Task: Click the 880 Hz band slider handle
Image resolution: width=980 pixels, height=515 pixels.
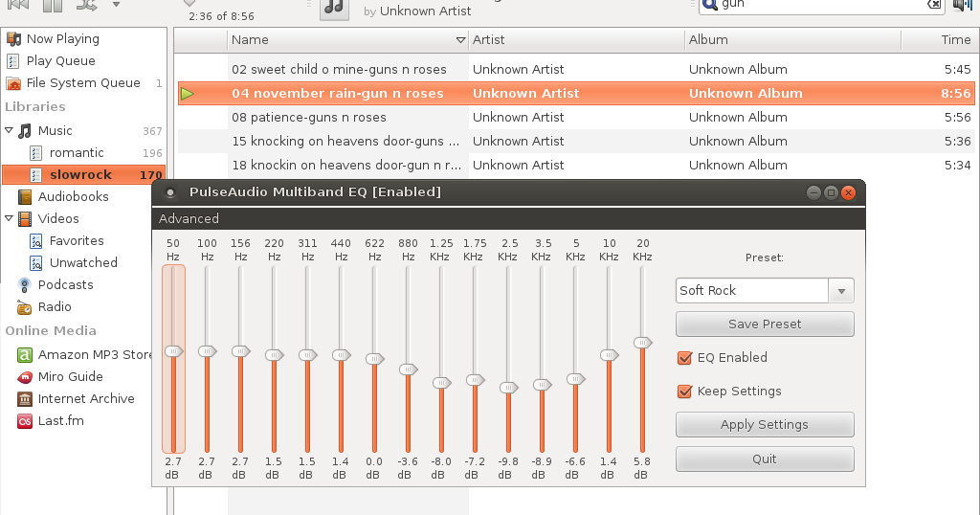Action: coord(408,369)
